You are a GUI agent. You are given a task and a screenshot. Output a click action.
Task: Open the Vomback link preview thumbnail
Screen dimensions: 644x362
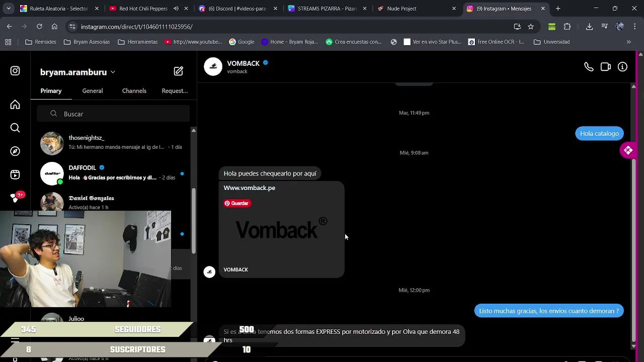point(282,230)
